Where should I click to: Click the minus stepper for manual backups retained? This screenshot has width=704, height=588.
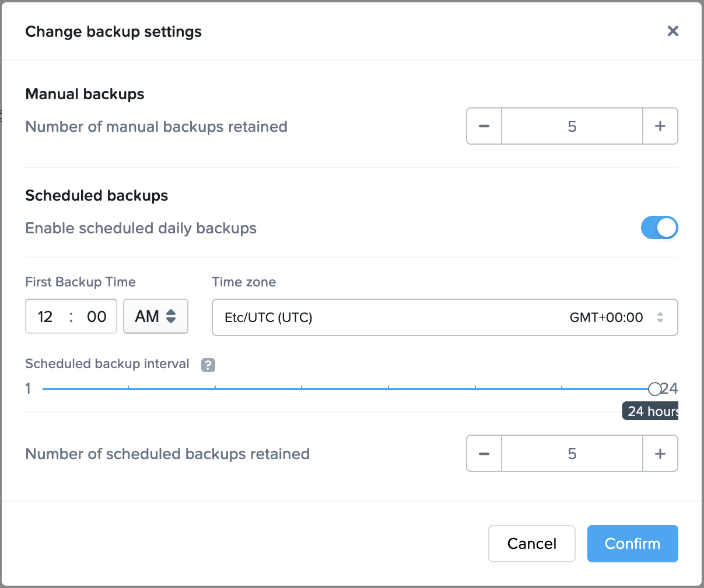tap(484, 126)
